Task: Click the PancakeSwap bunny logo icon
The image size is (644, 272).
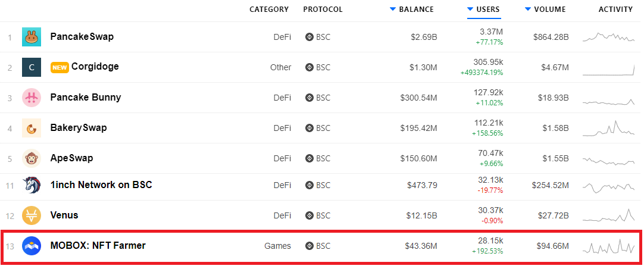Action: 31,37
